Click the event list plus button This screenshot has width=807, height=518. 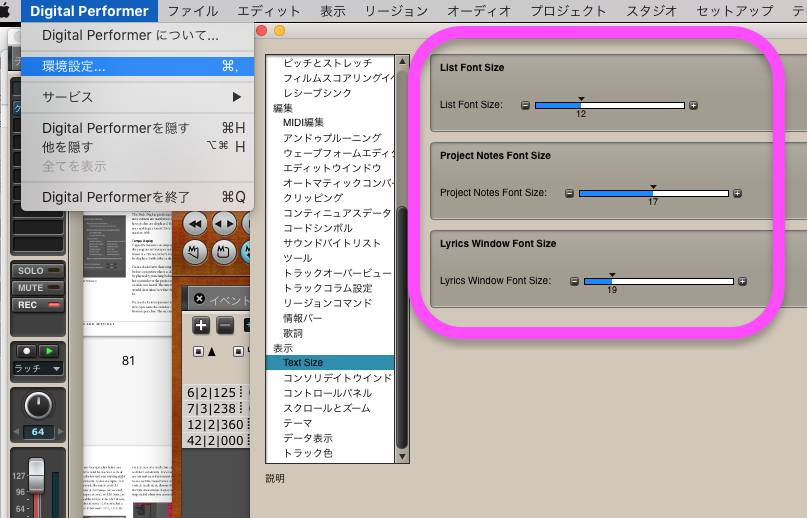(x=201, y=325)
